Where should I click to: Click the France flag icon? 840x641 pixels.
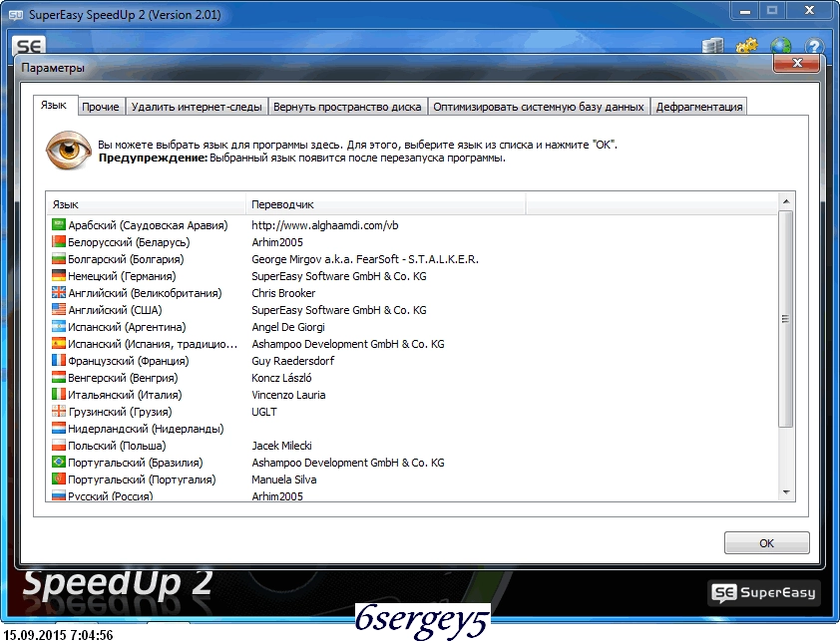[x=59, y=361]
